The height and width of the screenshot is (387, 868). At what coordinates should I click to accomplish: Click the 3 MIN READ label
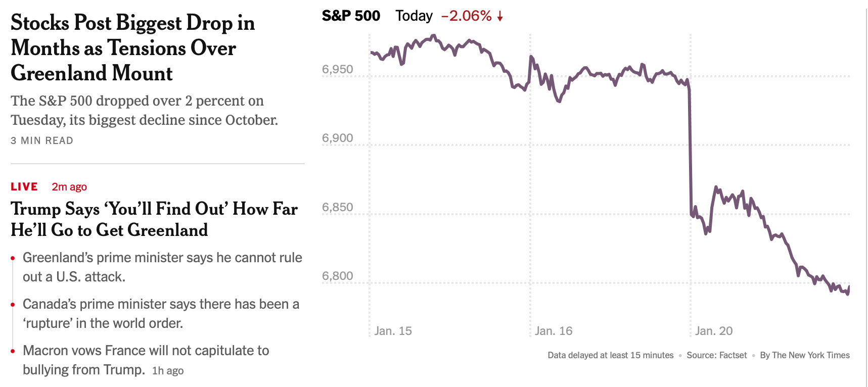42,140
